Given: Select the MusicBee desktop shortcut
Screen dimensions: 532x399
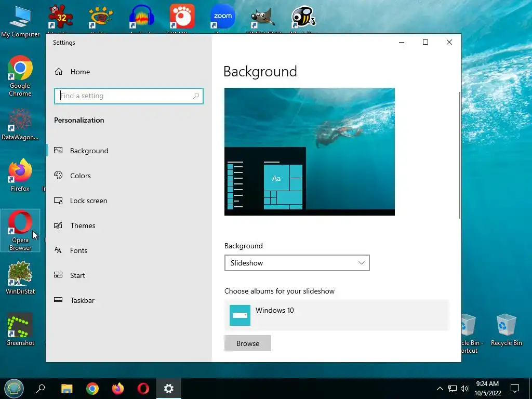Looking at the screenshot, I should click(x=303, y=17).
